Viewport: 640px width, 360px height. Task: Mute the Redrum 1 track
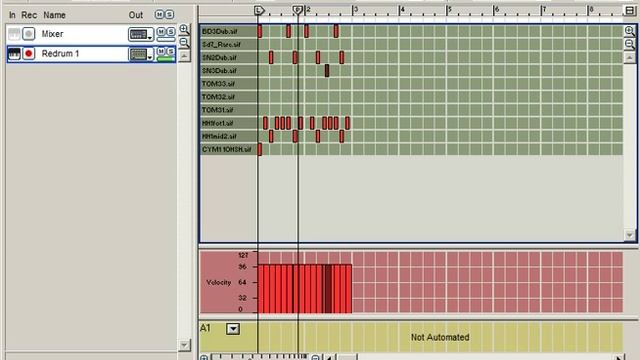161,51
